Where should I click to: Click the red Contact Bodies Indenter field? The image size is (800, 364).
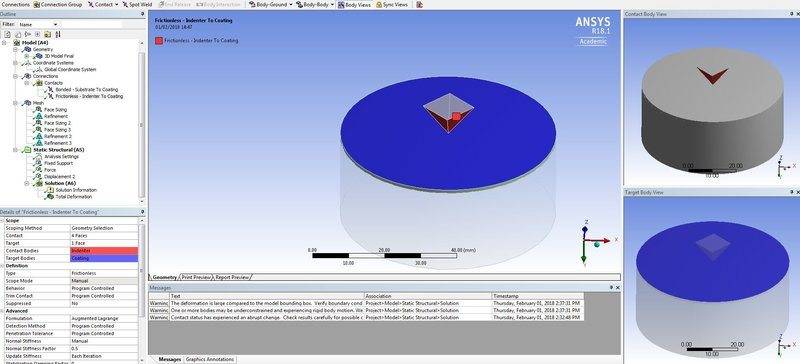[104, 251]
